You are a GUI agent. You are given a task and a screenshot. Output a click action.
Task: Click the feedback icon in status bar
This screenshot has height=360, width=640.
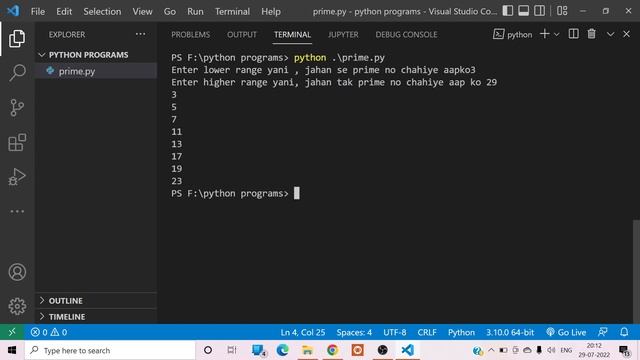[602, 332]
